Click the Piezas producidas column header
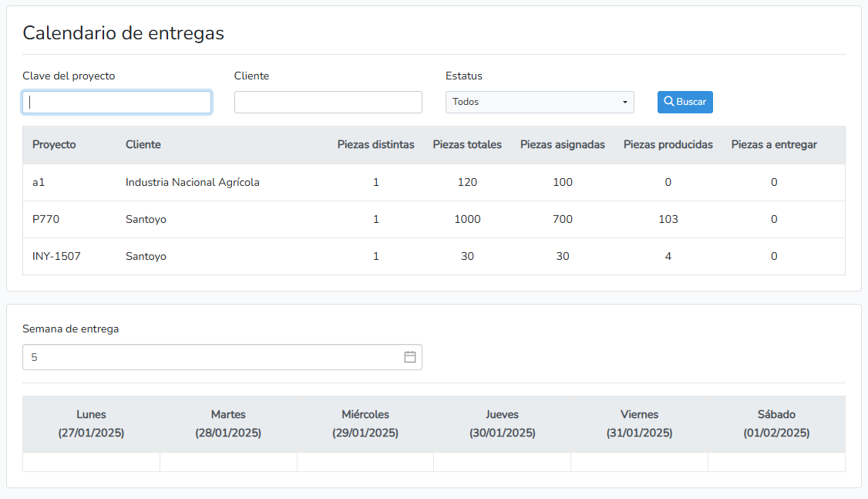Viewport: 868px width, 499px height. tap(668, 145)
